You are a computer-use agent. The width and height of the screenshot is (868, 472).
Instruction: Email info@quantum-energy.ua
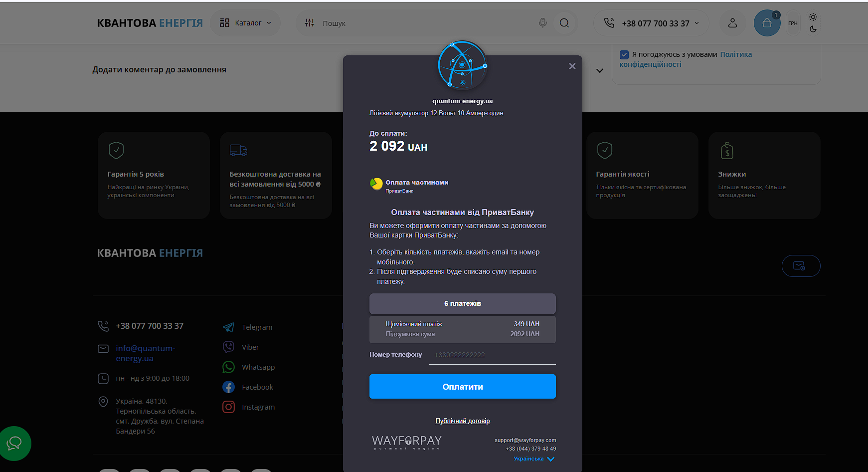tap(146, 353)
